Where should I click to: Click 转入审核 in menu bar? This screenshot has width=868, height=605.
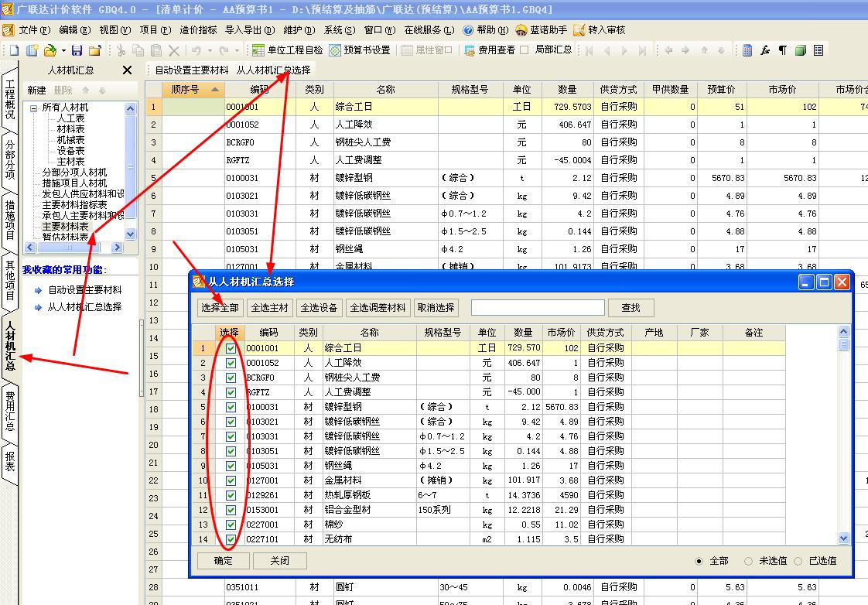(x=599, y=30)
